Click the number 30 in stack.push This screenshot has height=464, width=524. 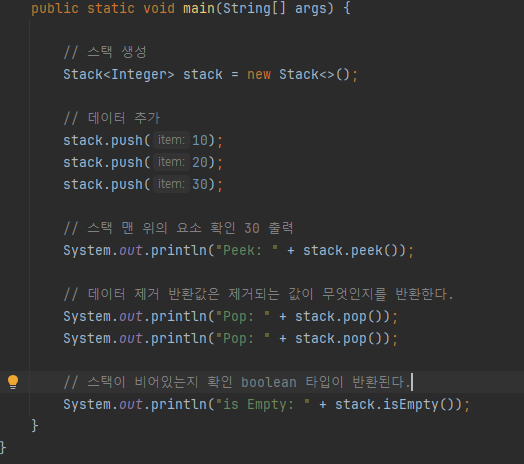[200, 185]
